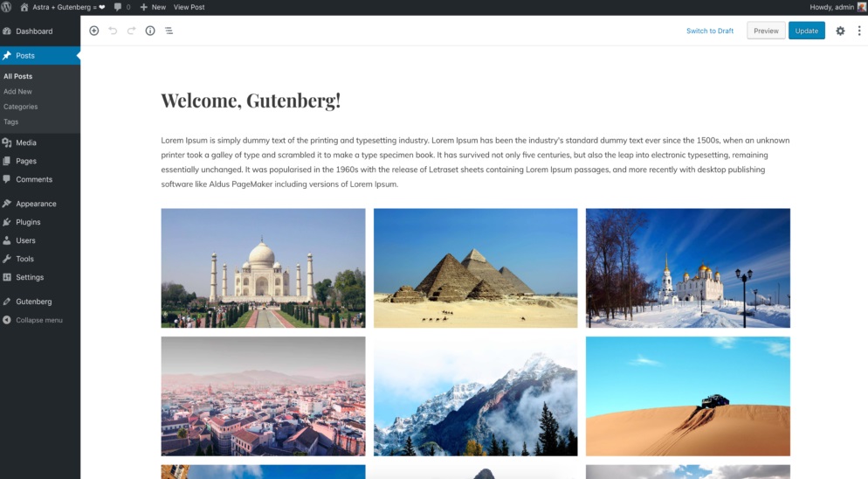Screen dimensions: 868x479
Task: Click the admin avatar image
Action: pyautogui.click(x=860, y=7)
